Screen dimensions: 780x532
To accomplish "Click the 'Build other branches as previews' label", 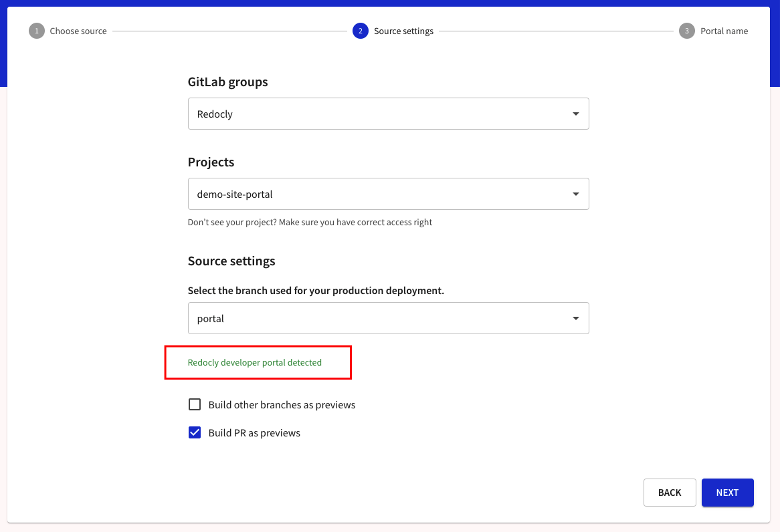I will pos(282,405).
